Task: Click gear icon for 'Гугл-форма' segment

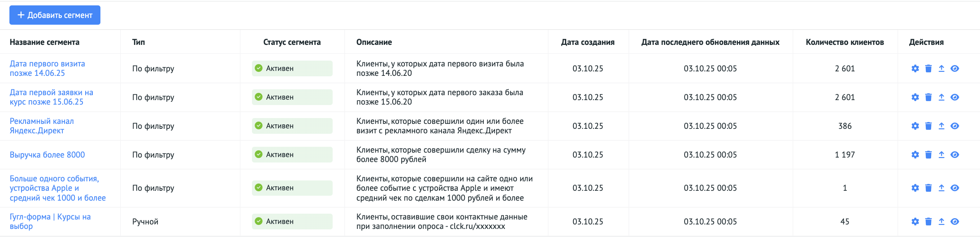Action: (915, 222)
